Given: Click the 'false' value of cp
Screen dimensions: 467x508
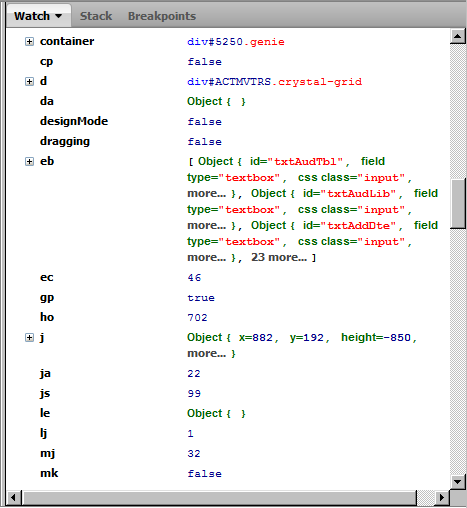Looking at the screenshot, I should pyautogui.click(x=204, y=62).
